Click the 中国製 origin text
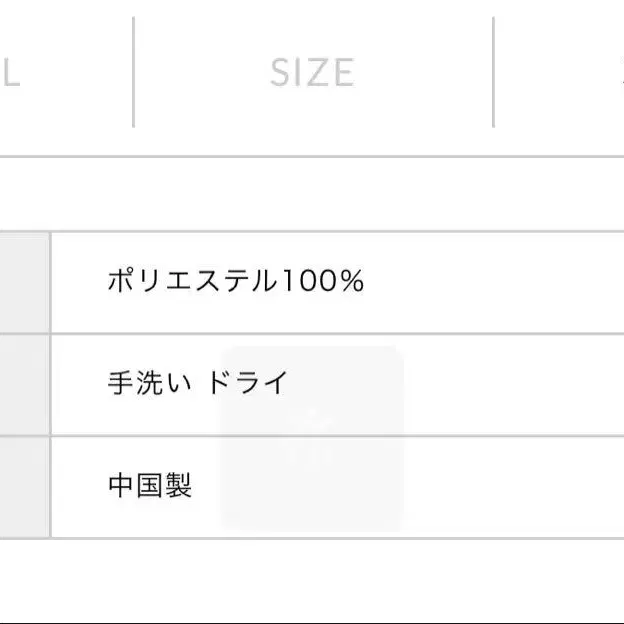This screenshot has height=624, width=624. click(149, 486)
